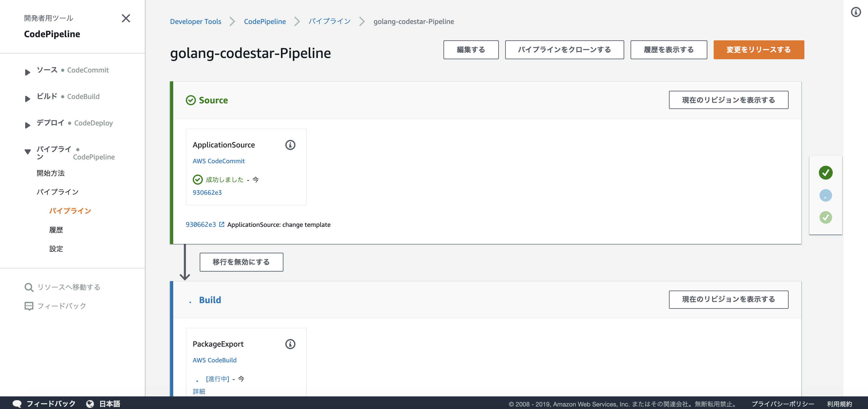Click the golang-codestar-Pipeline breadcrumb text
868x409 pixels.
(x=414, y=21)
